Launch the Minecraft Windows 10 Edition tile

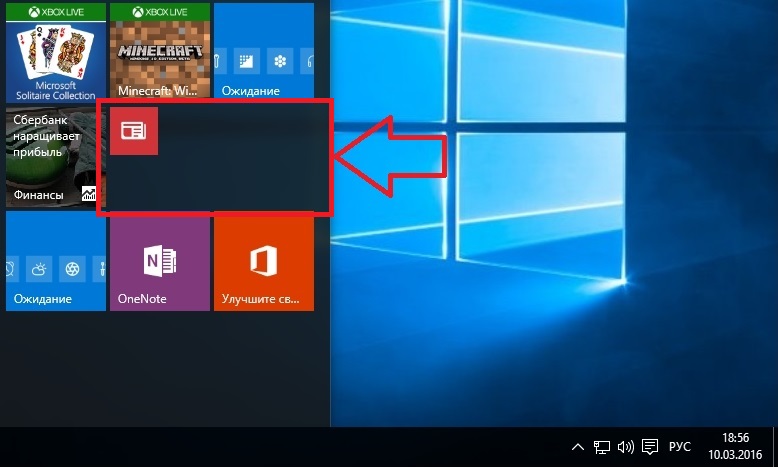coord(160,51)
